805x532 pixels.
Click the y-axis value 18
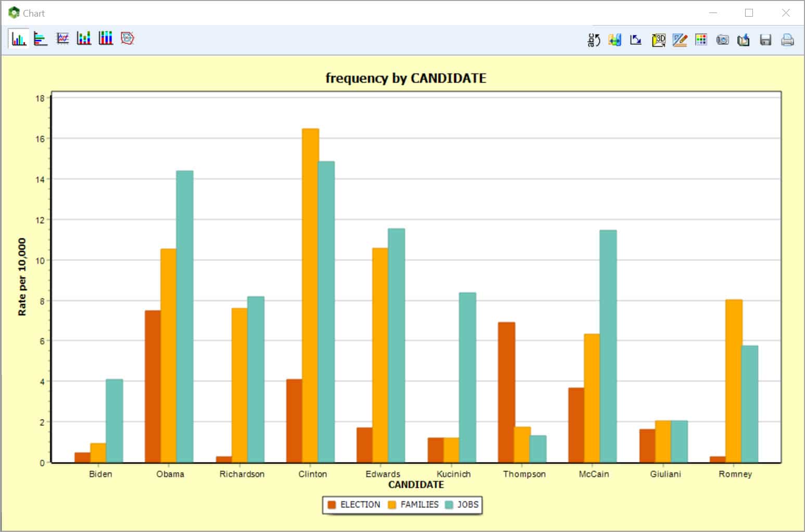click(40, 98)
